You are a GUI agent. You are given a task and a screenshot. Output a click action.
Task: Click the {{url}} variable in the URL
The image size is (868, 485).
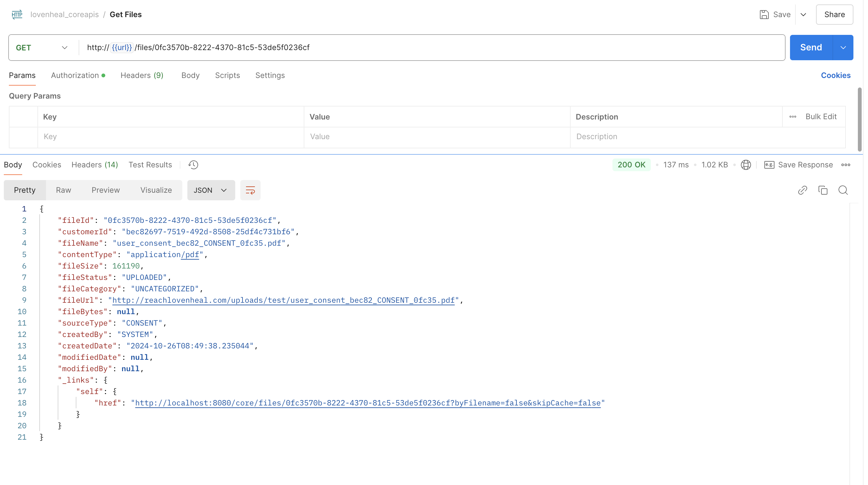point(122,48)
